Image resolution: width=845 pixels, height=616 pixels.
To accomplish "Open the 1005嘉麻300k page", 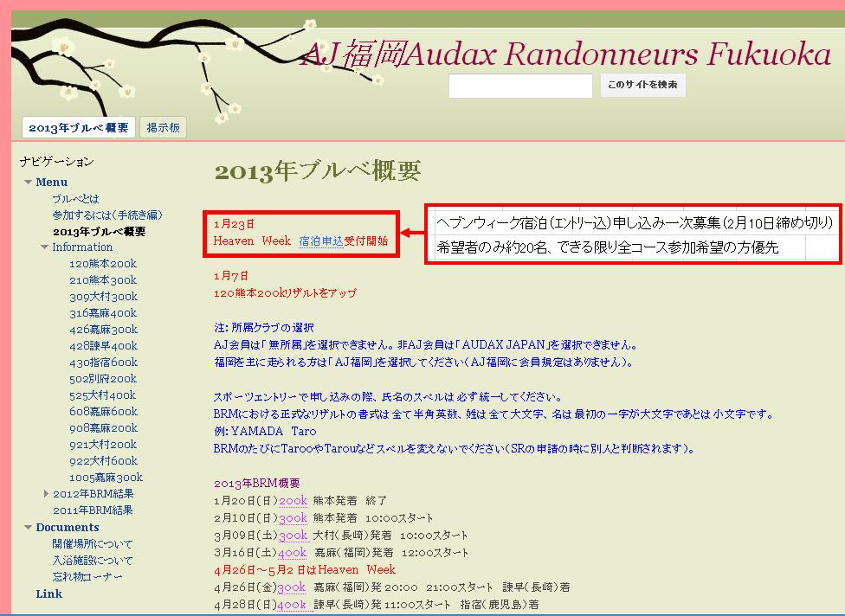I will coord(106,477).
